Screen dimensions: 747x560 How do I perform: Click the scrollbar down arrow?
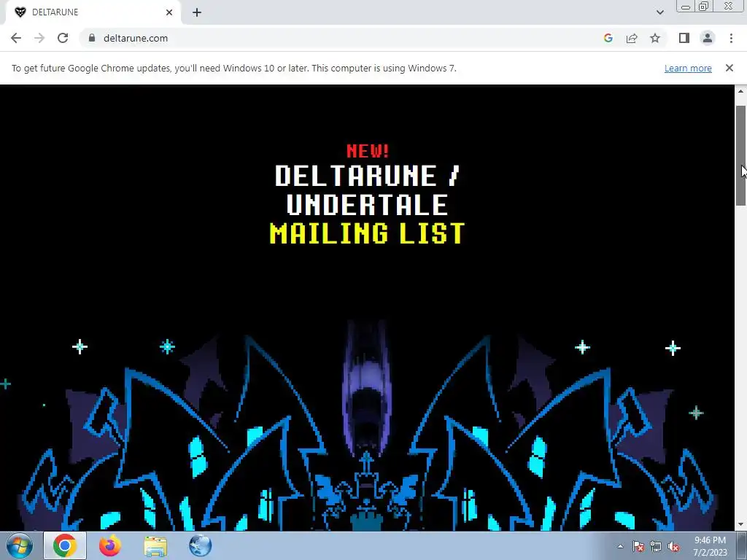point(741,525)
